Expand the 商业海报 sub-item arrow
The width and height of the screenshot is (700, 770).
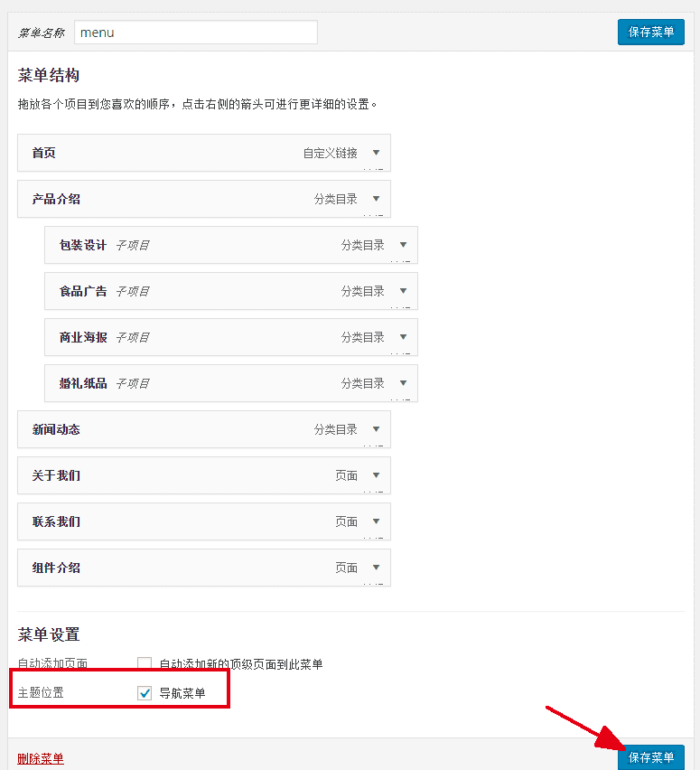point(403,337)
